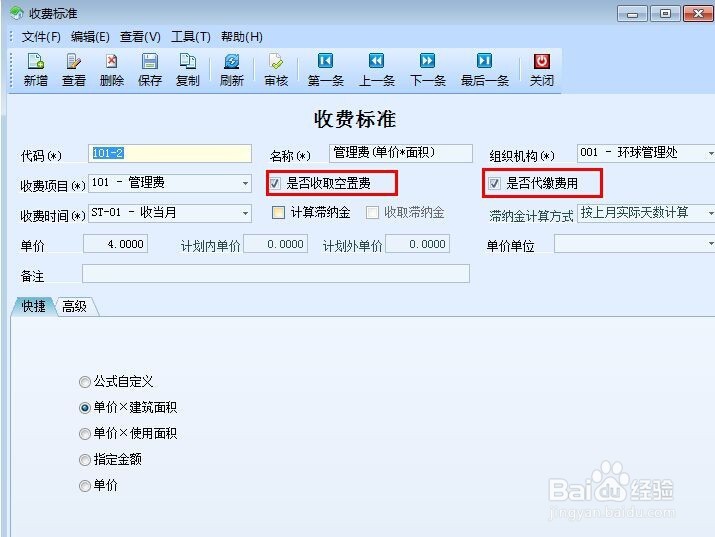The width and height of the screenshot is (715, 537).
Task: Toggle the 是否代缴费用 checkbox
Action: [494, 183]
